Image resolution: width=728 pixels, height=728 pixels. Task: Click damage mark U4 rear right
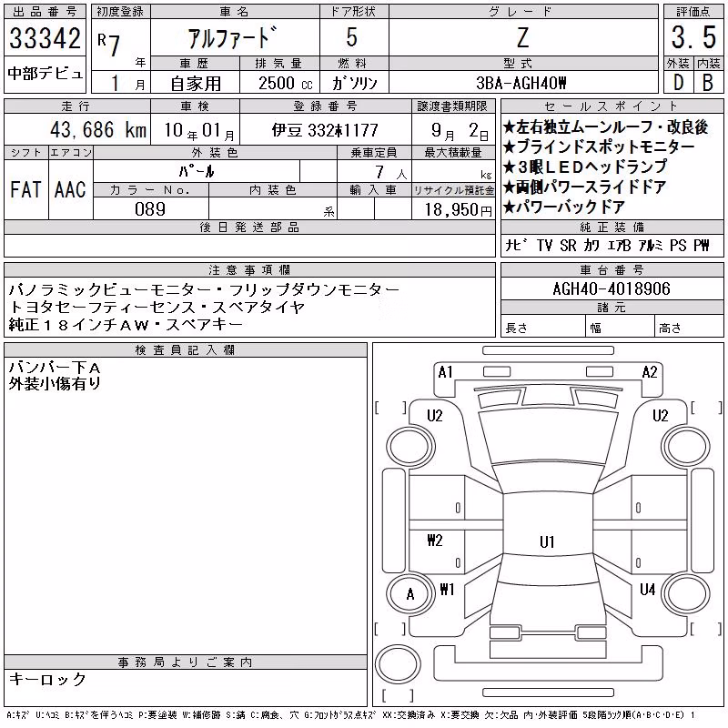coord(647,590)
